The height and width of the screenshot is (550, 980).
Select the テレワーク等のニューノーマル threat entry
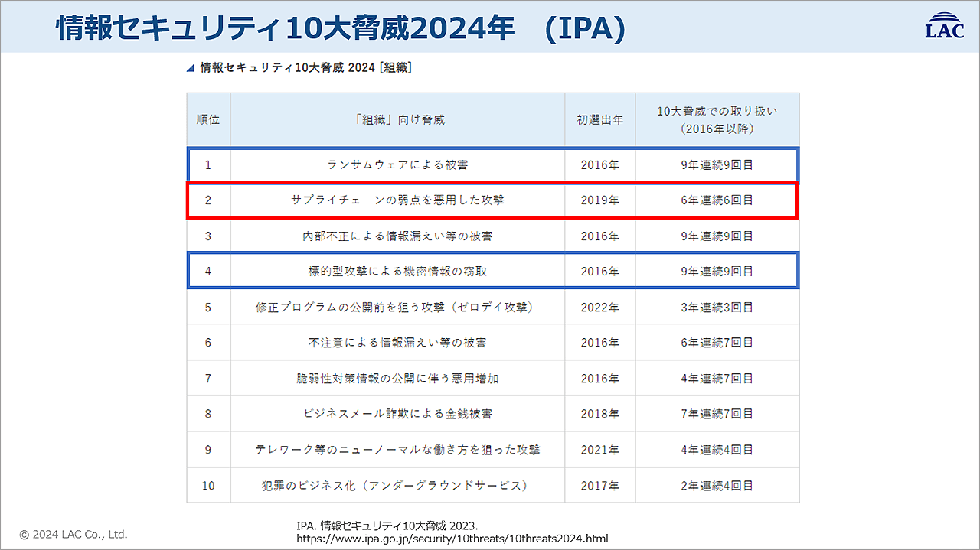397,450
